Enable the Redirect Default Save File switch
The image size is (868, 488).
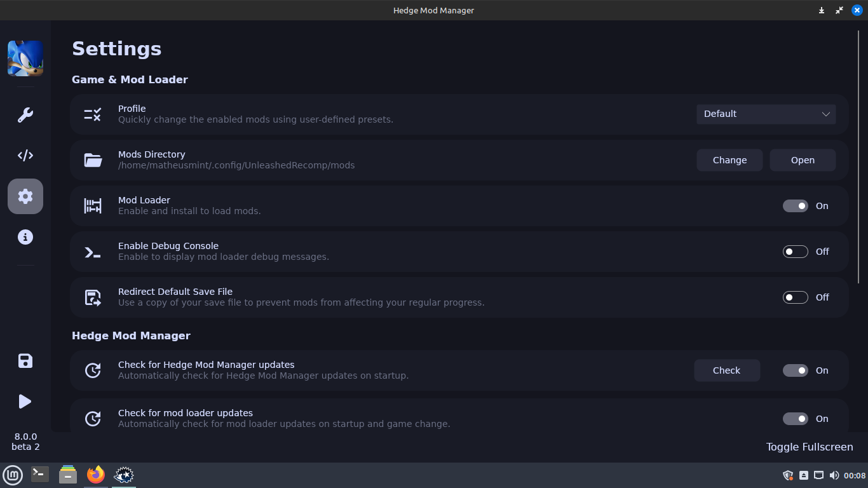(x=795, y=297)
